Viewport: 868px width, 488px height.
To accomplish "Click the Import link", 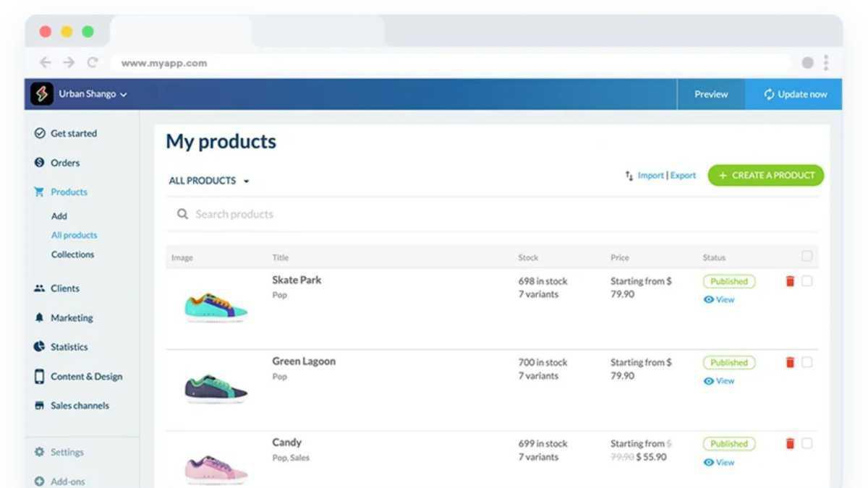I will pyautogui.click(x=650, y=175).
